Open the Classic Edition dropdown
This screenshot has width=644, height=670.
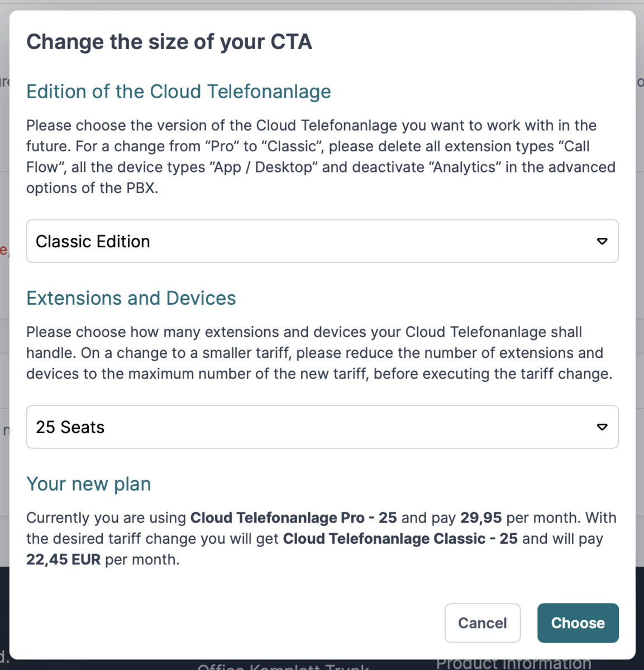322,241
